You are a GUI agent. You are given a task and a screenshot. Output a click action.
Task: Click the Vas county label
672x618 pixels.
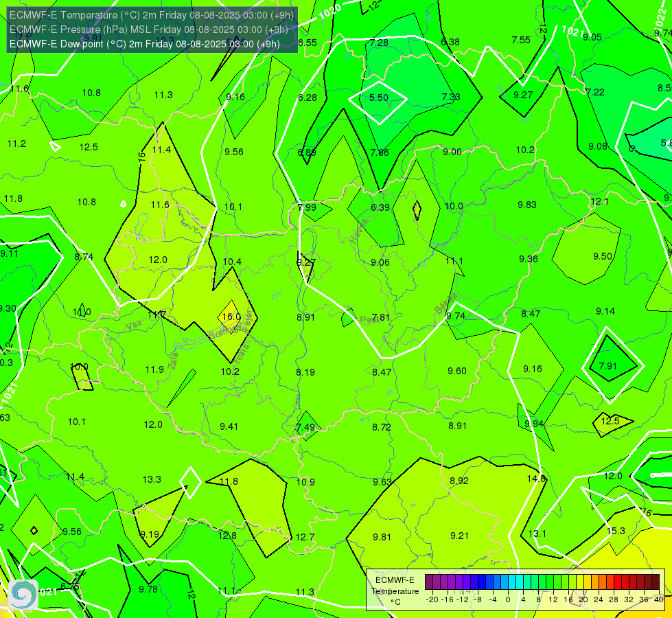(x=134, y=326)
